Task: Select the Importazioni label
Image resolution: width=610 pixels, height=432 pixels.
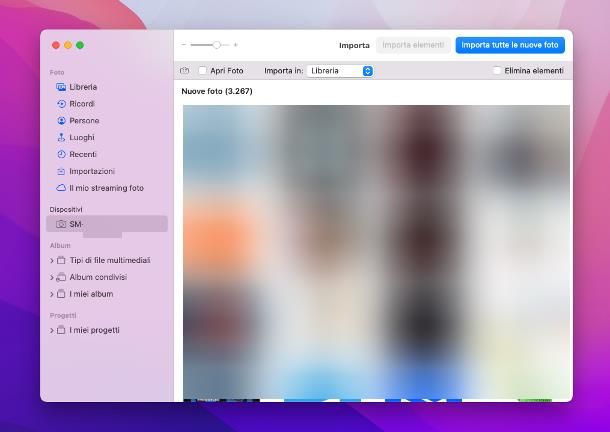Action: [92, 171]
